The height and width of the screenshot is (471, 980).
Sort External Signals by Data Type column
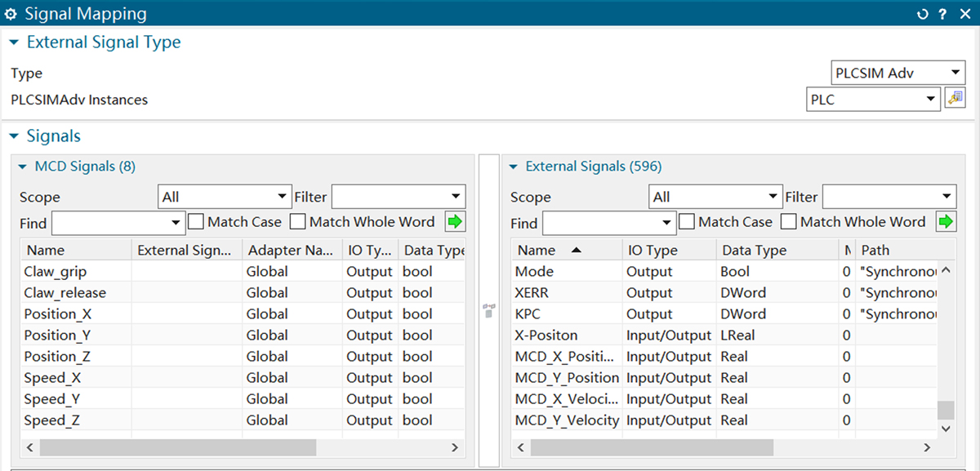777,250
